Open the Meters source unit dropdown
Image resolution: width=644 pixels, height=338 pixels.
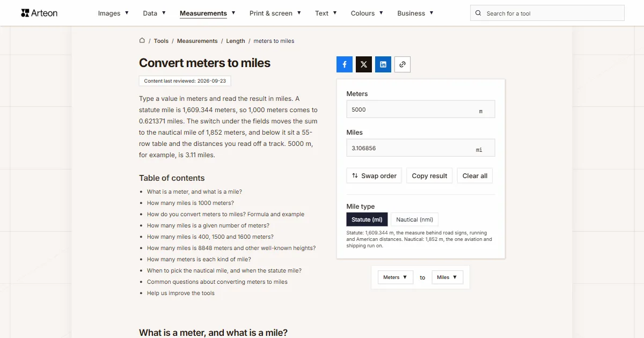click(396, 277)
